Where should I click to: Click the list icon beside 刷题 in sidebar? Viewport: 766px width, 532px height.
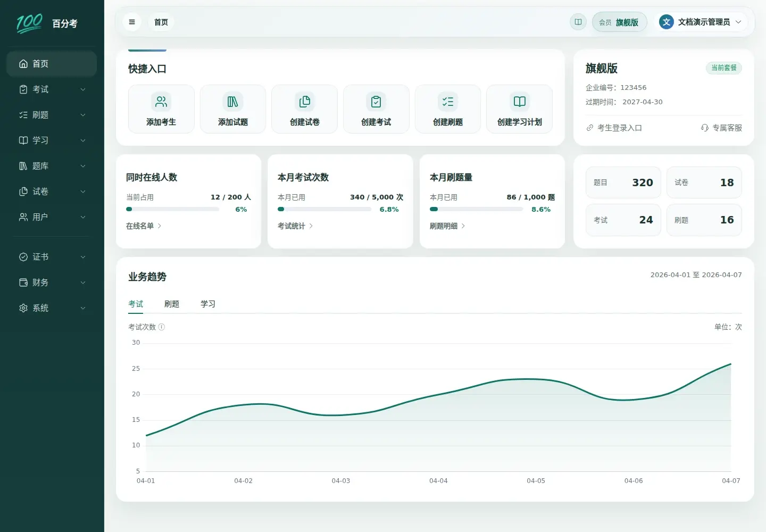[23, 115]
